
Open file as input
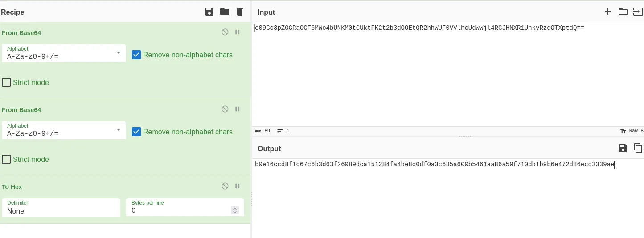(638, 12)
